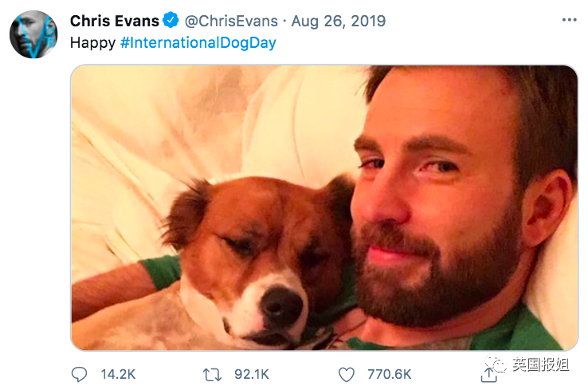Image resolution: width=588 pixels, height=390 pixels.
Task: Follow the #InternationalDogDay hashtag
Action: [198, 43]
